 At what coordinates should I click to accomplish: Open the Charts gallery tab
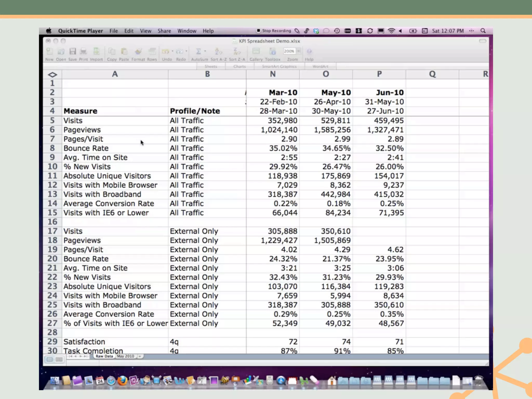pos(239,66)
